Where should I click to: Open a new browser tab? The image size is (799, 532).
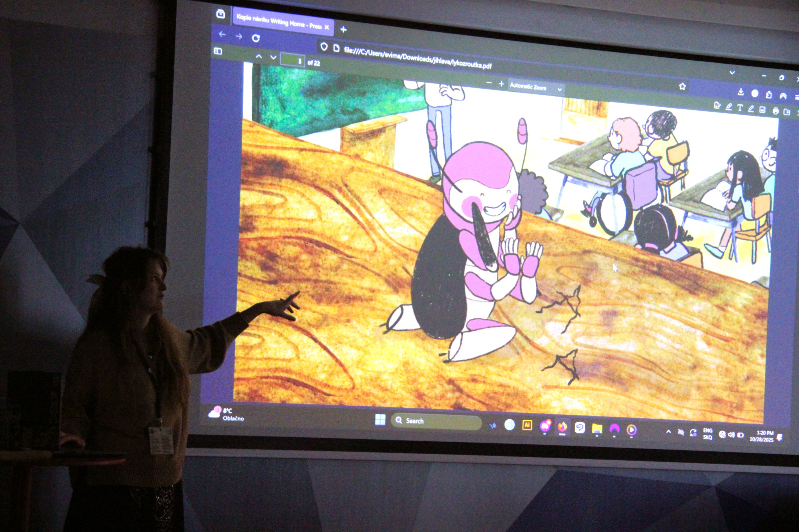[x=343, y=29]
